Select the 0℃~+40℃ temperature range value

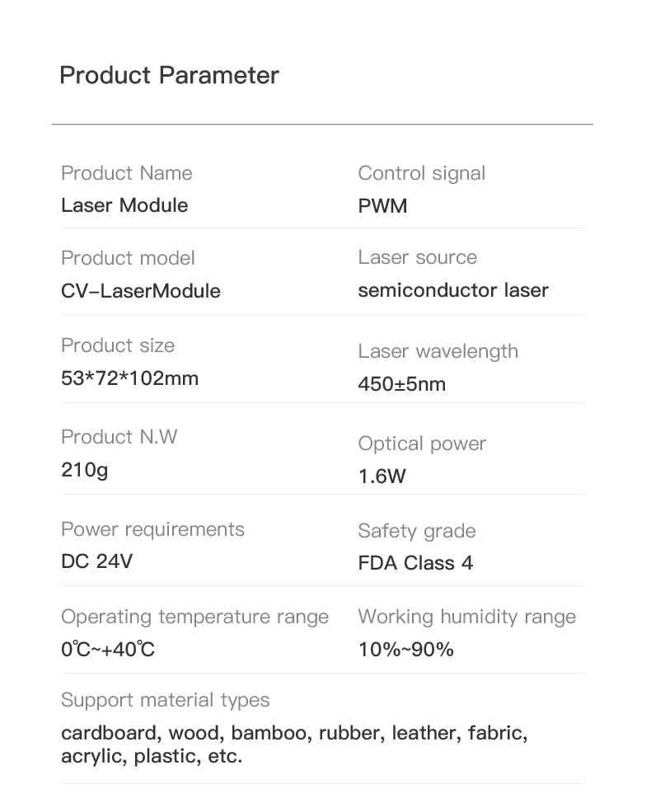coord(108,650)
